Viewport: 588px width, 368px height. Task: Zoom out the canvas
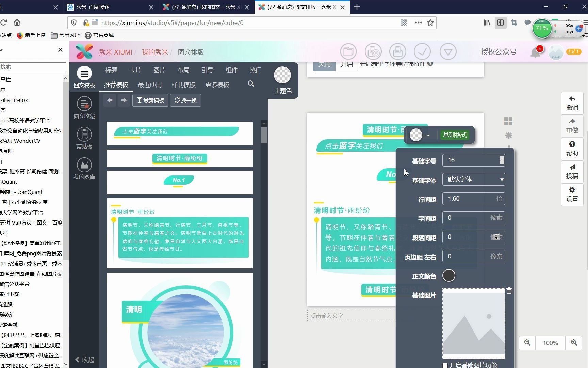527,343
